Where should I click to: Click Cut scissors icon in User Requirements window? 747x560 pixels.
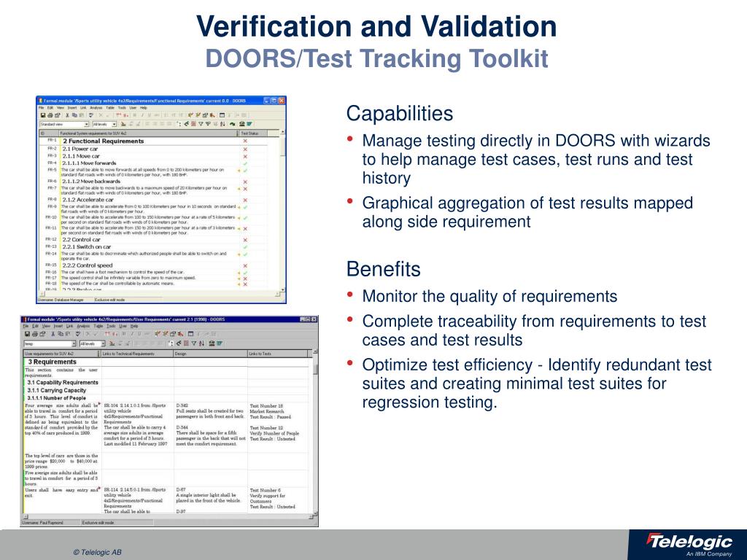coord(53,334)
